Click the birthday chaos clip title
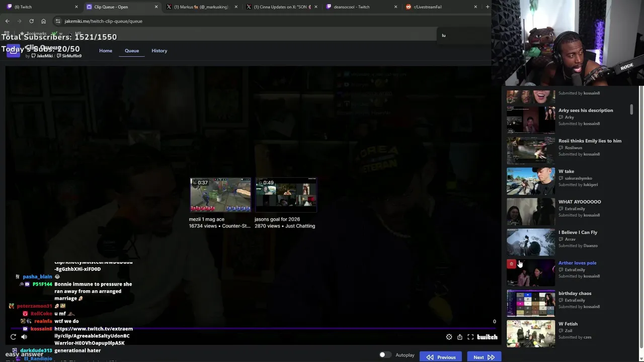 (x=575, y=294)
